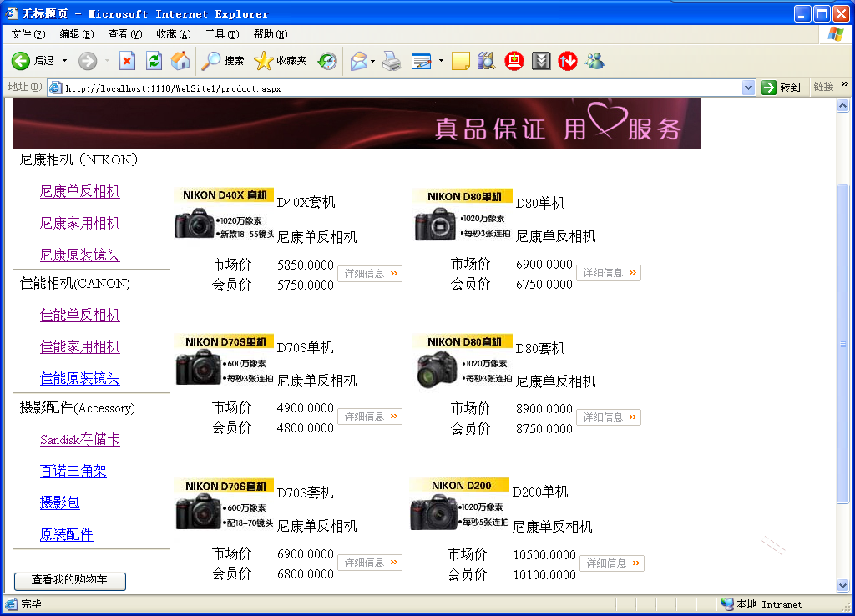855x616 pixels.
Task: Click the 转到 Go button
Action: coord(781,87)
